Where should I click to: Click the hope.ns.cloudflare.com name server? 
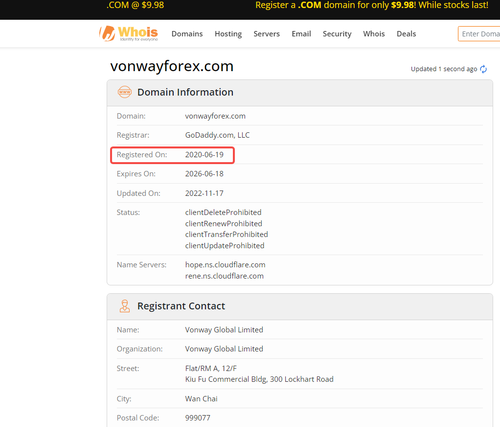point(225,265)
